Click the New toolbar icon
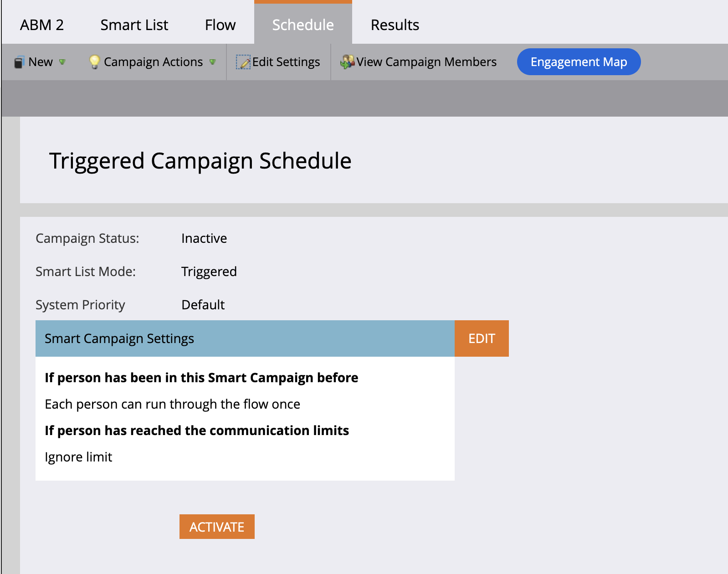This screenshot has width=728, height=574. tap(19, 62)
